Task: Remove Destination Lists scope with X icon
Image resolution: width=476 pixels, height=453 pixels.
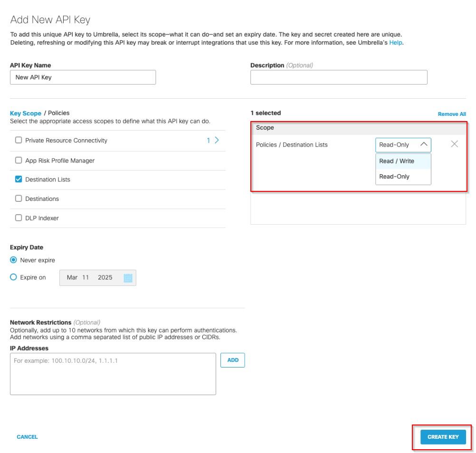Action: (x=454, y=144)
